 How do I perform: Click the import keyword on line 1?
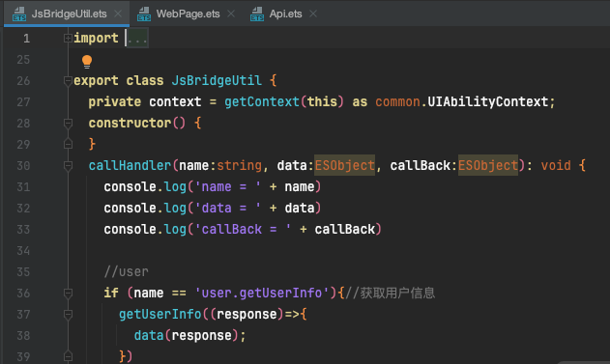tap(96, 38)
